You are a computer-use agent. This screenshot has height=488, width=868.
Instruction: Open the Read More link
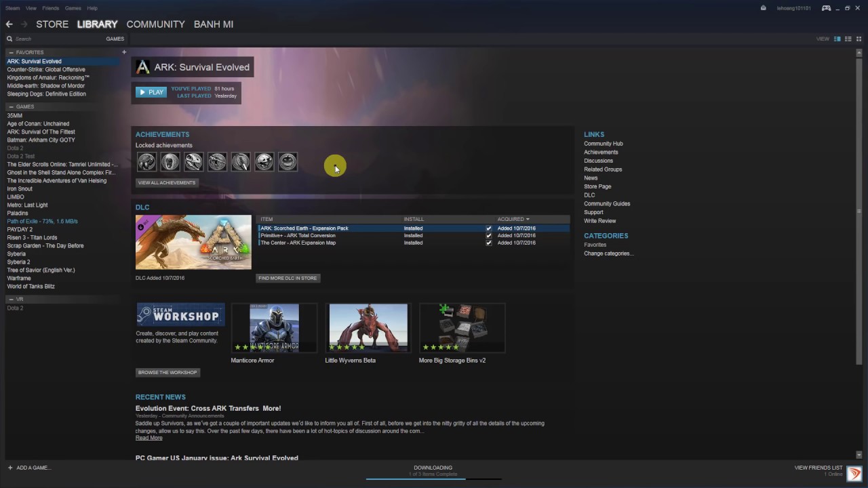(x=149, y=438)
